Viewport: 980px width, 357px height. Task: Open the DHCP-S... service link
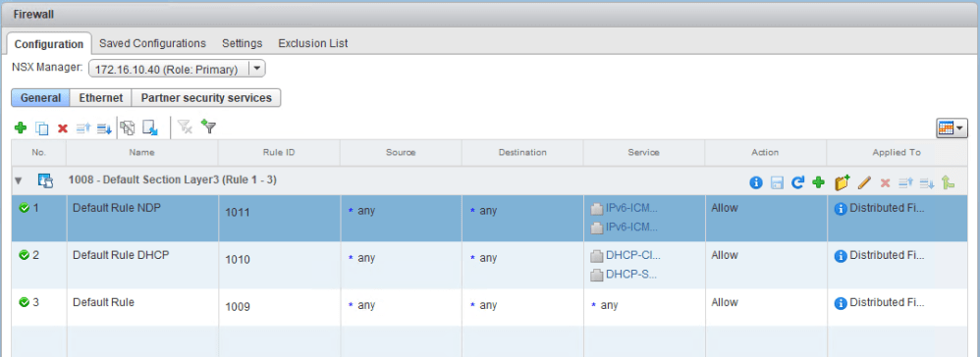(x=631, y=275)
